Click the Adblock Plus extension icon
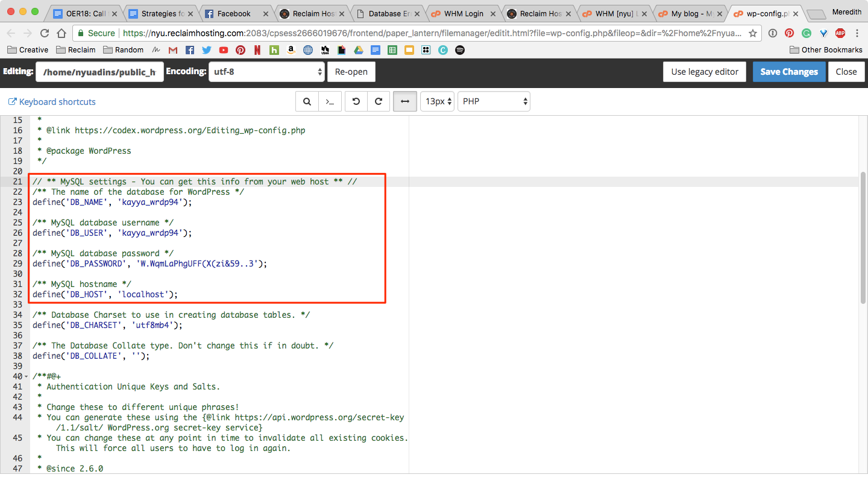868x486 pixels. click(x=840, y=33)
